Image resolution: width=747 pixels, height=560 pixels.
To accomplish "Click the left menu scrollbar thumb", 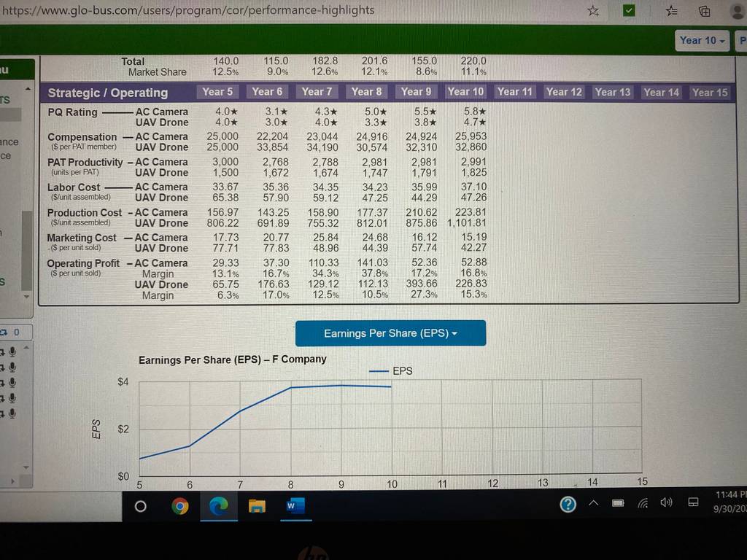I will pyautogui.click(x=27, y=251).
